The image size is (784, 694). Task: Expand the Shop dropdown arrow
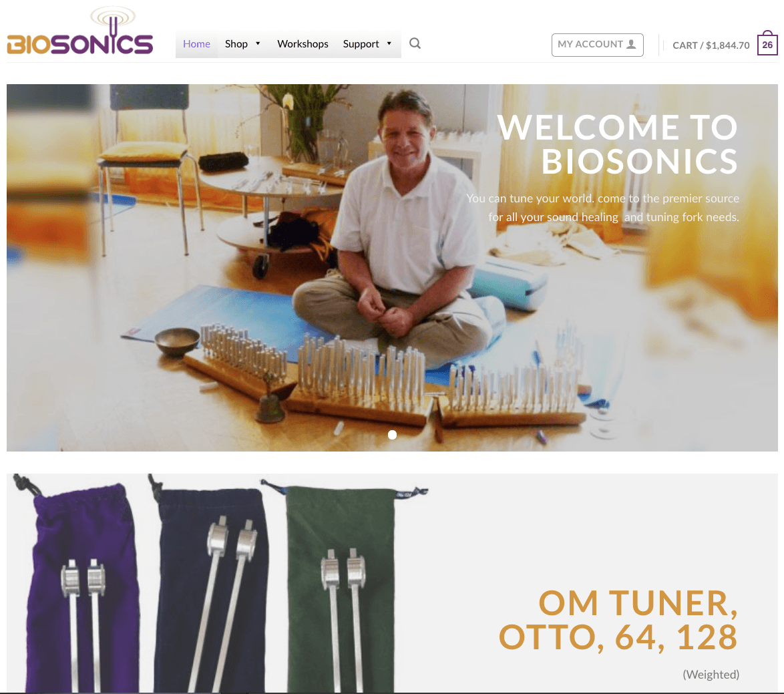coord(258,43)
